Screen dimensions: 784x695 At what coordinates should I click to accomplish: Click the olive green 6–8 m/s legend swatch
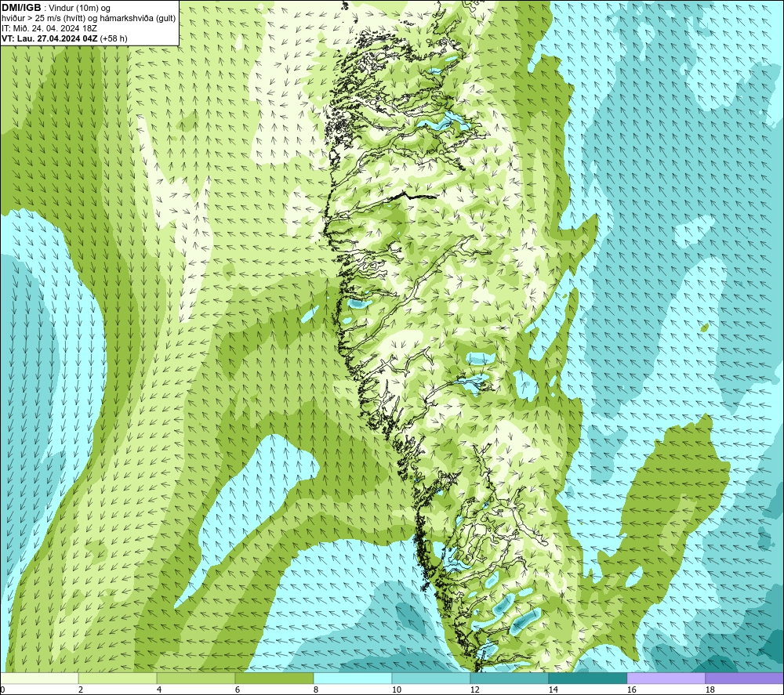(274, 678)
